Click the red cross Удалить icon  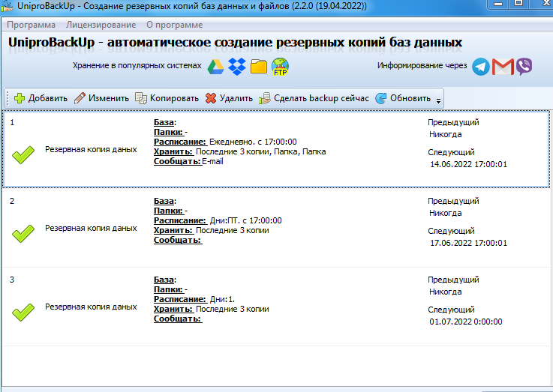tap(211, 98)
